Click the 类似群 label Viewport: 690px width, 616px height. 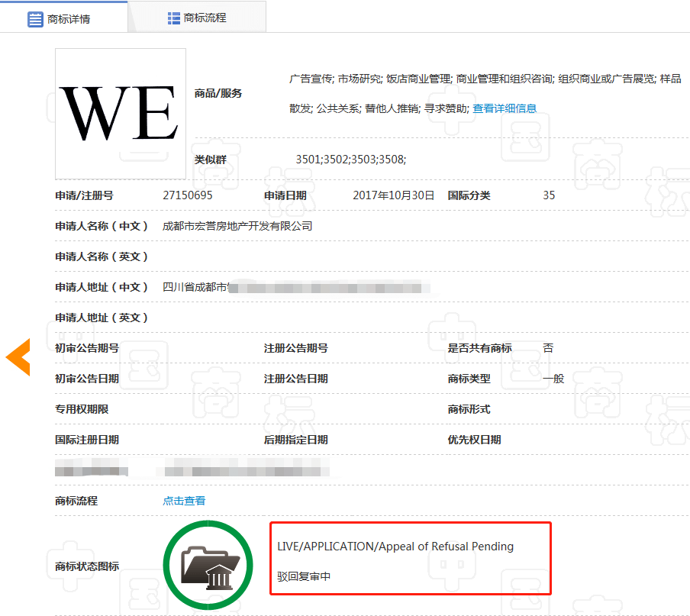(x=211, y=160)
